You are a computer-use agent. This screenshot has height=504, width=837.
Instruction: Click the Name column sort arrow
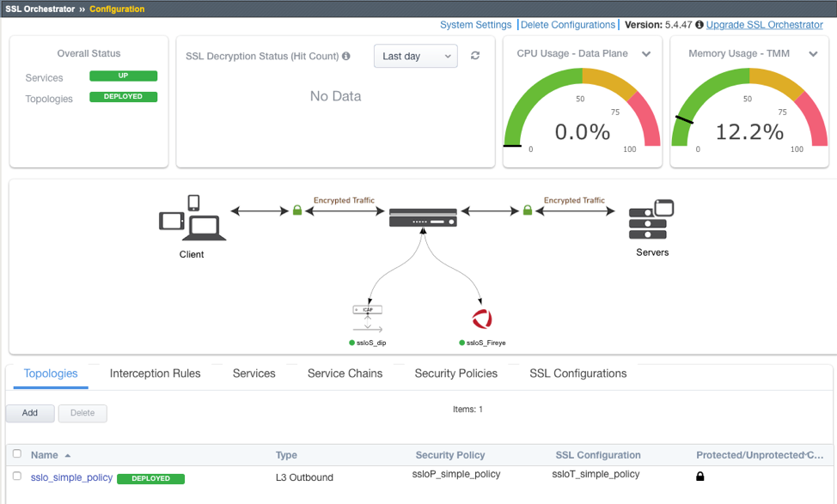pyautogui.click(x=68, y=455)
